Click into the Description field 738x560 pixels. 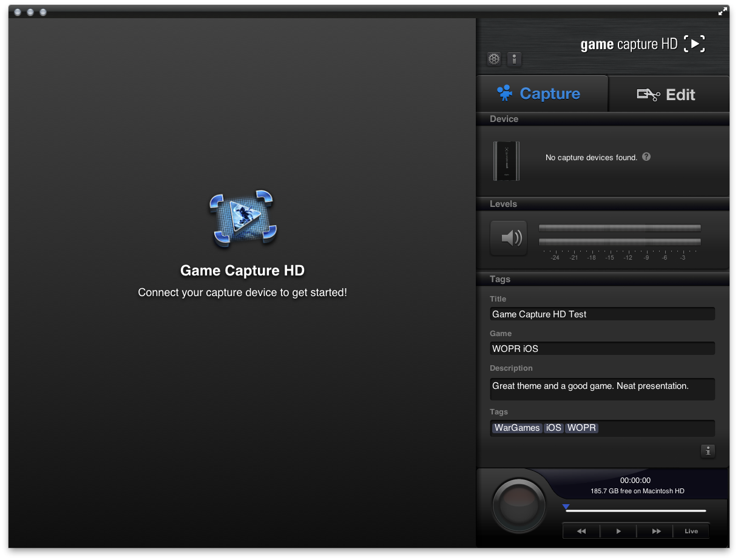602,389
